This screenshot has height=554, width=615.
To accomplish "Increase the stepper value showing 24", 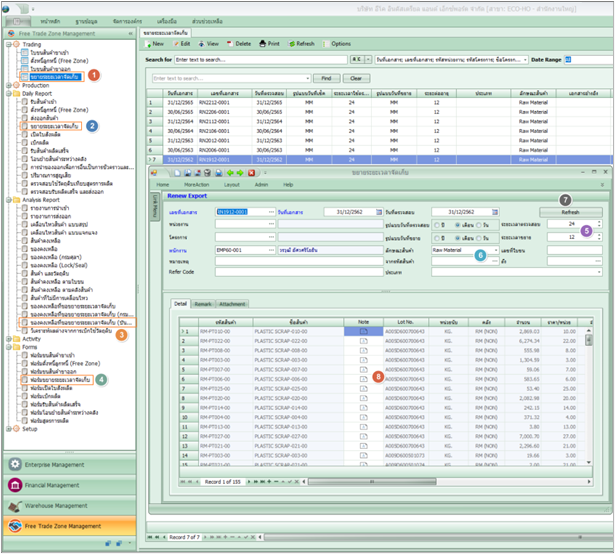I will click(599, 222).
